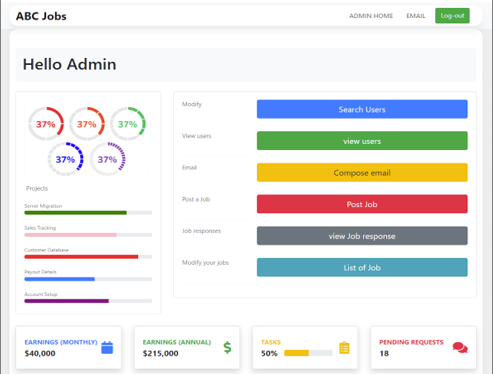493x374 pixels.
Task: Click the red chat bubbles icon
Action: tap(460, 347)
